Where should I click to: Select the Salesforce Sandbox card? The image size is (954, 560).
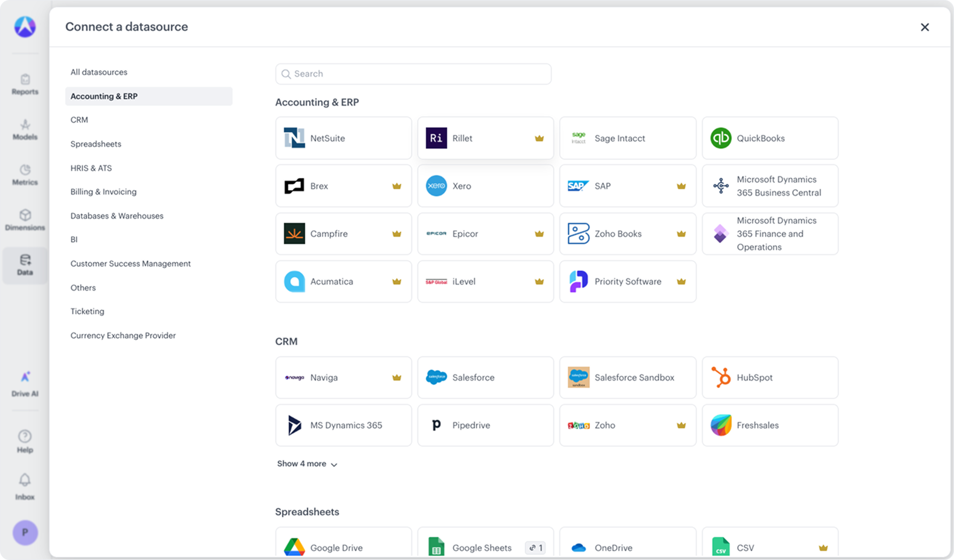coord(628,378)
